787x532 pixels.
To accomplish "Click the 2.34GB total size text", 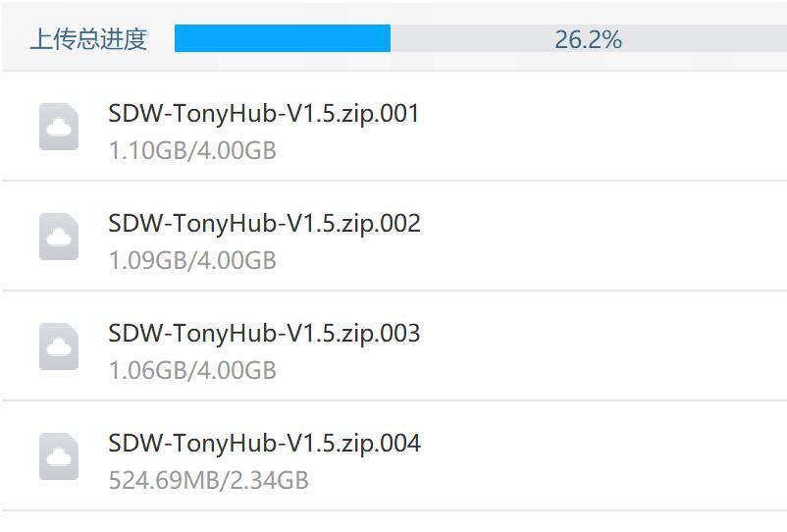I will click(x=269, y=480).
